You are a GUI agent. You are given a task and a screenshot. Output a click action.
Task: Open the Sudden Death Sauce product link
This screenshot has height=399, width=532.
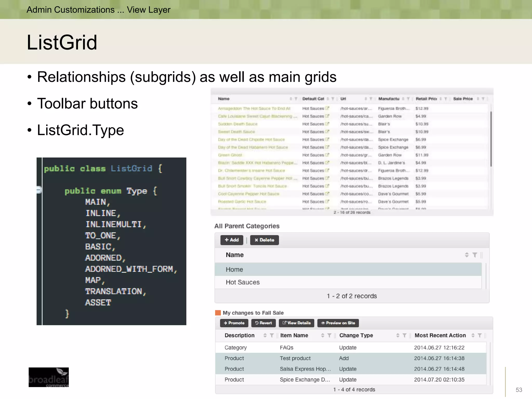point(238,124)
